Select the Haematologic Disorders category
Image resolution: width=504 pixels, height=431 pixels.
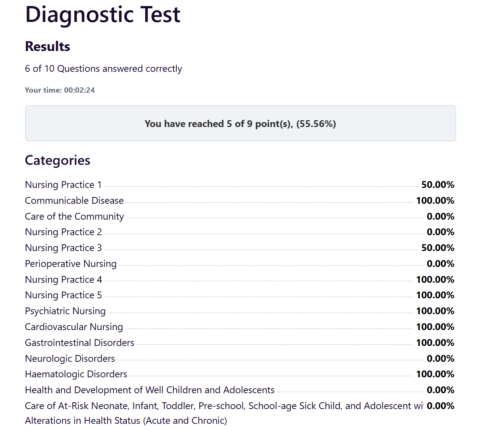[x=240, y=374]
